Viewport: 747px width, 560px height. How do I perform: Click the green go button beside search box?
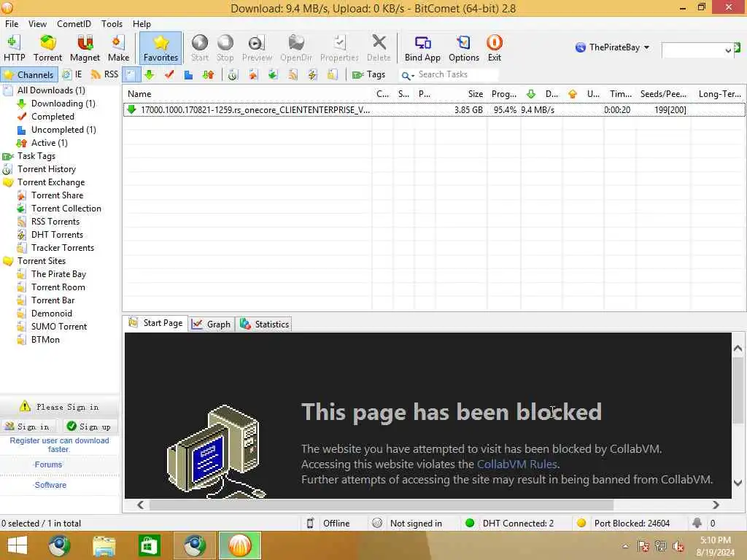[x=737, y=47]
